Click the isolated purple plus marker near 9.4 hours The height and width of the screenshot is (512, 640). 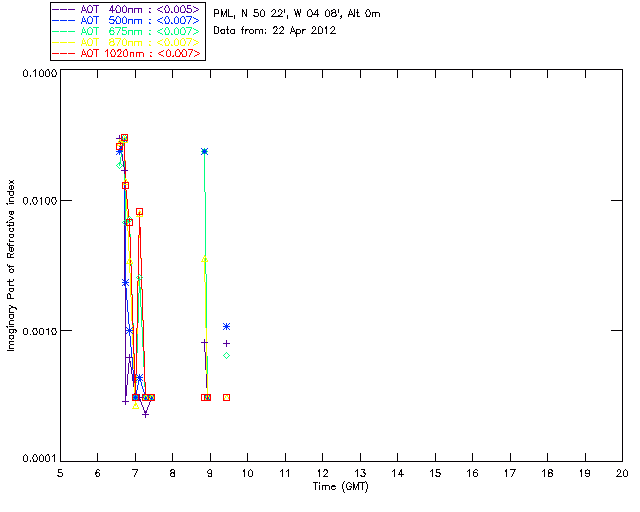click(227, 343)
